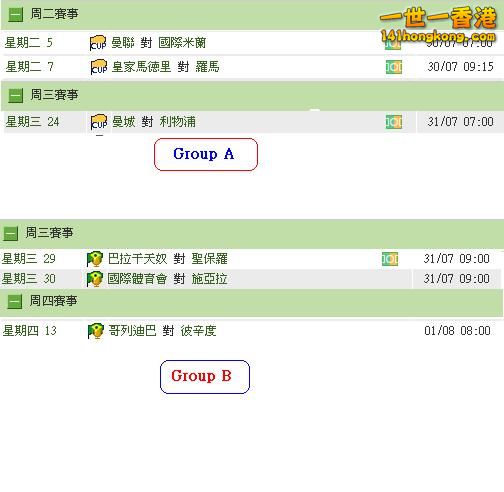Click kickoff time 31/07 09:00 for 施亞拉 match
The width and height of the screenshot is (504, 492).
(456, 279)
